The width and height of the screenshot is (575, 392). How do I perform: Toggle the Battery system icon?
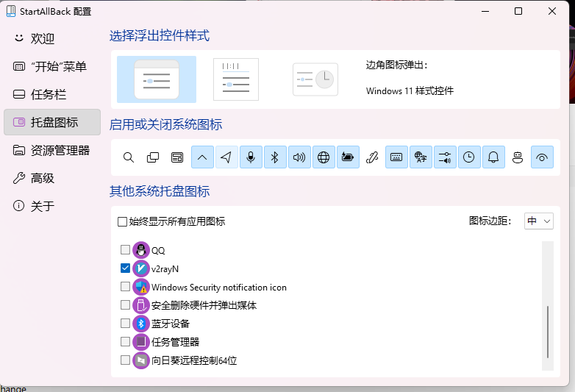348,157
